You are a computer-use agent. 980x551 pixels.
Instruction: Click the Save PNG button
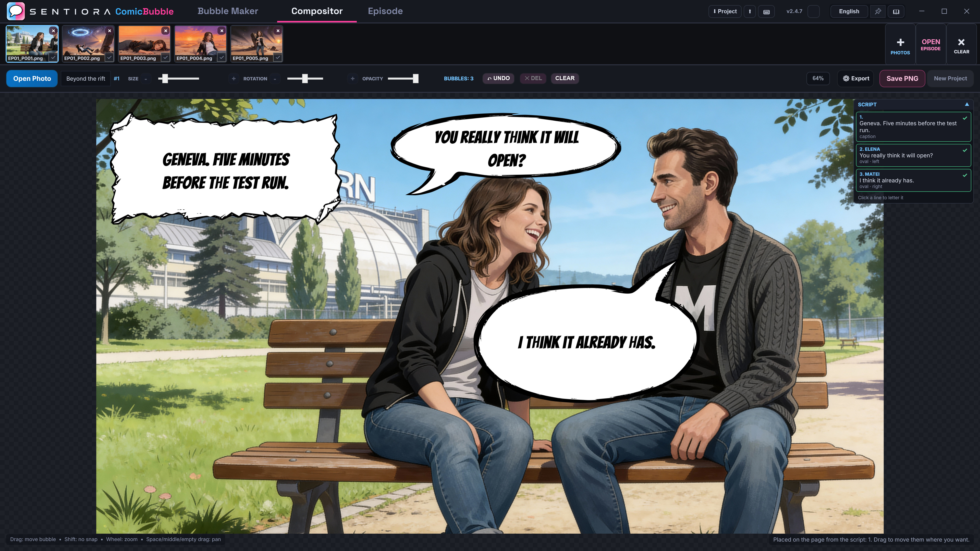pyautogui.click(x=902, y=78)
